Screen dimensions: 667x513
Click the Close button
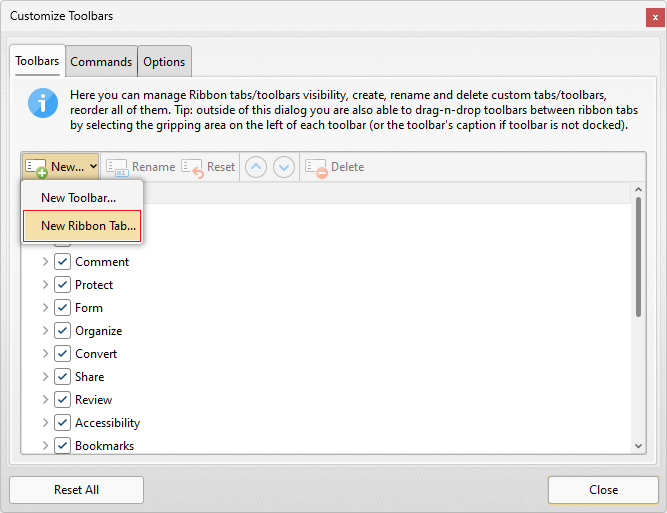[603, 490]
